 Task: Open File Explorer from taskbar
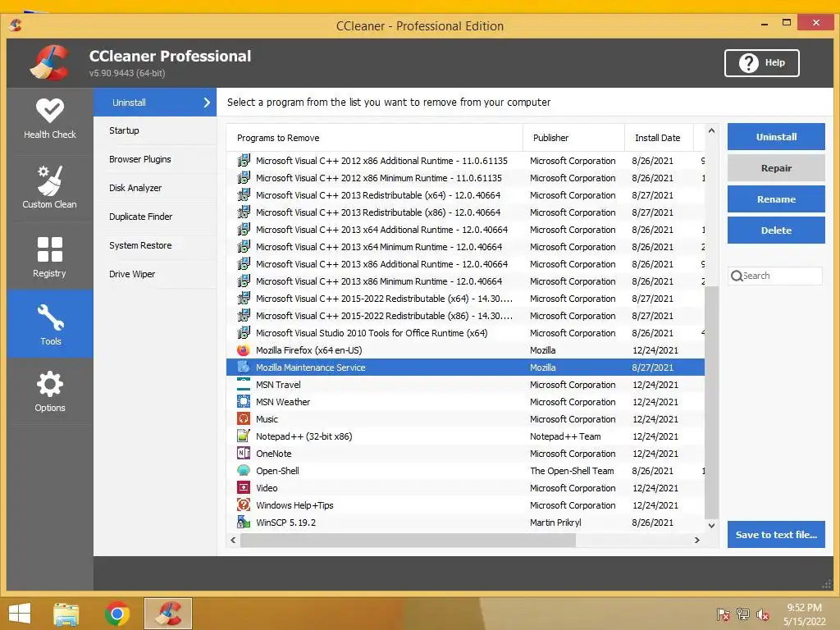(x=66, y=614)
